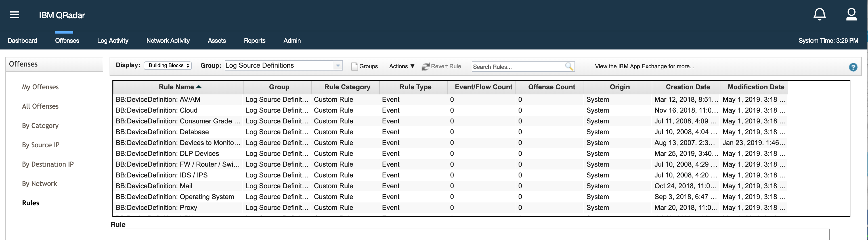
Task: Open By Source IP in the sidebar
Action: pyautogui.click(x=41, y=145)
